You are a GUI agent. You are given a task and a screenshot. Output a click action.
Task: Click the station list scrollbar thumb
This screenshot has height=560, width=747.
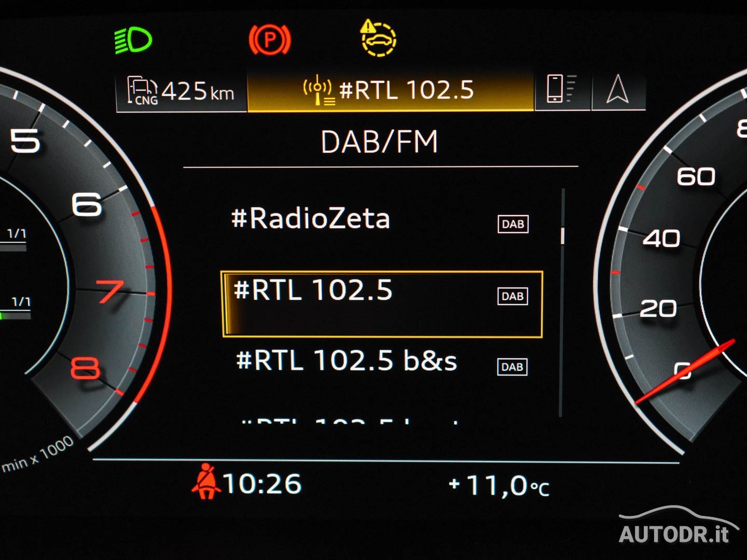(562, 235)
